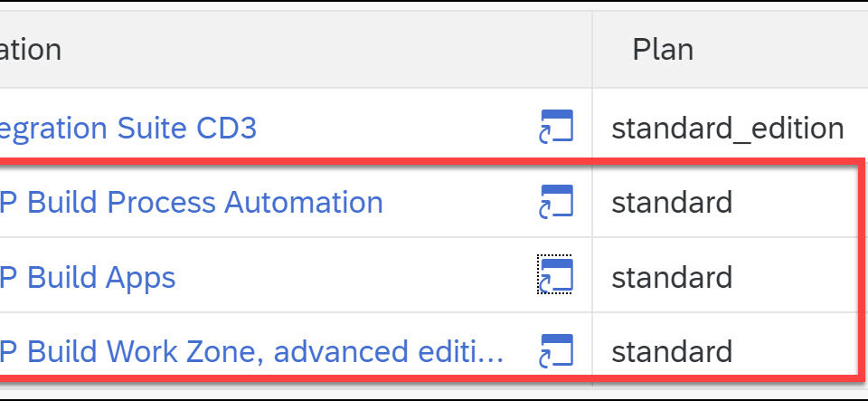Click empty space right of SAP Build Apps name

[354, 277]
